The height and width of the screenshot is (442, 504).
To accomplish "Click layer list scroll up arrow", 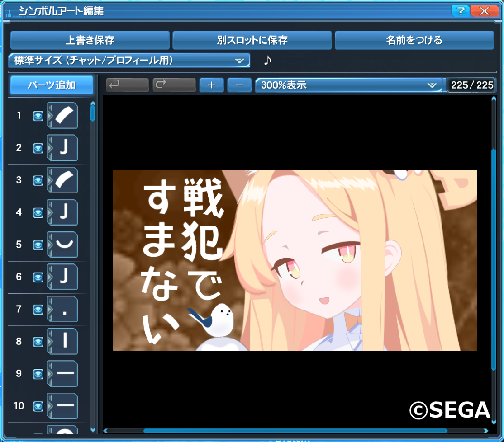I will pos(93,103).
